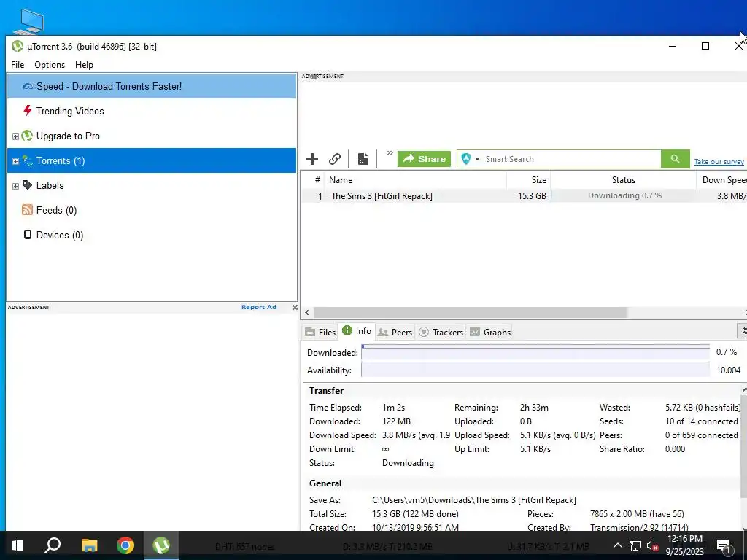Open the Take our survey link

pos(719,162)
